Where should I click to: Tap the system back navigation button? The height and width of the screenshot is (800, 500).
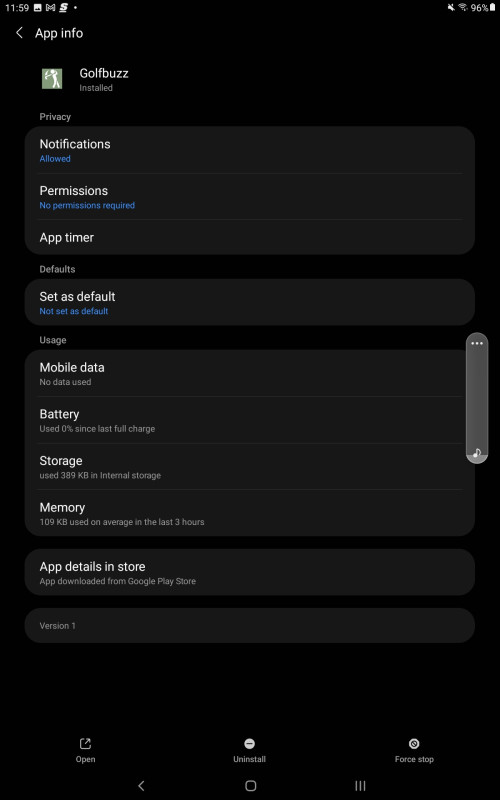pos(141,785)
